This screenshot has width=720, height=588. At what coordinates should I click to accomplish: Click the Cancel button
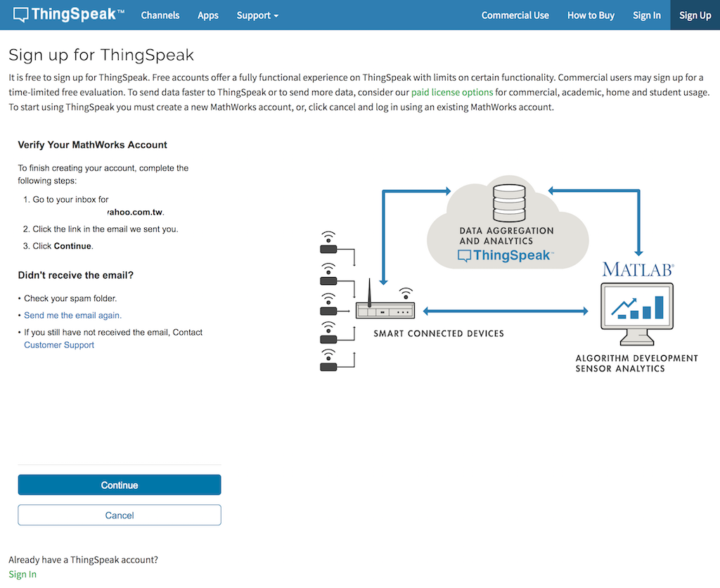(120, 516)
